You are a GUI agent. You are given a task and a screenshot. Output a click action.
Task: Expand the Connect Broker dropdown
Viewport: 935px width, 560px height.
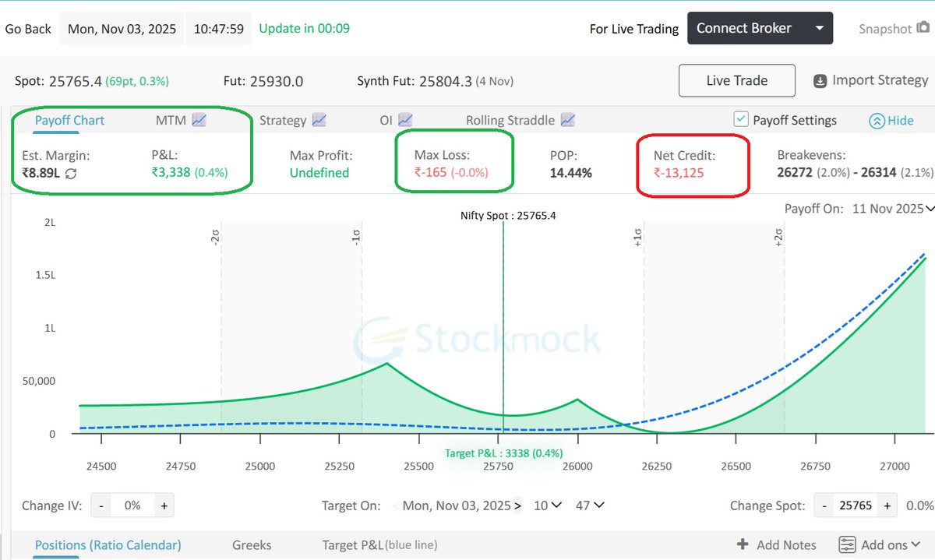[818, 27]
